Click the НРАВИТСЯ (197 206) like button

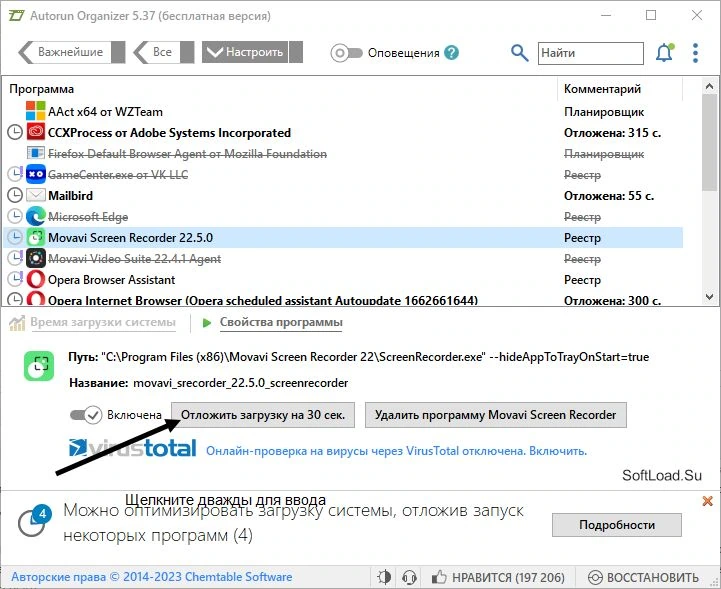[x=498, y=577]
